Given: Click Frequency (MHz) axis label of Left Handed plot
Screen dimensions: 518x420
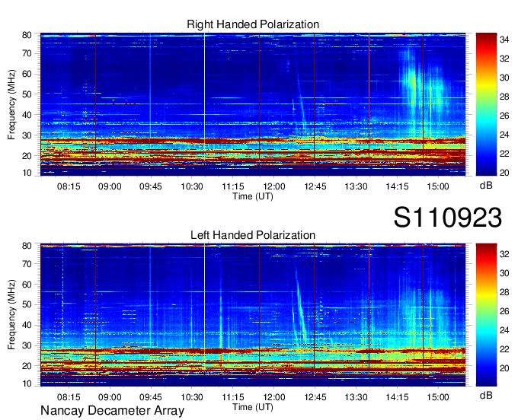Looking at the screenshot, I should click(x=11, y=315).
